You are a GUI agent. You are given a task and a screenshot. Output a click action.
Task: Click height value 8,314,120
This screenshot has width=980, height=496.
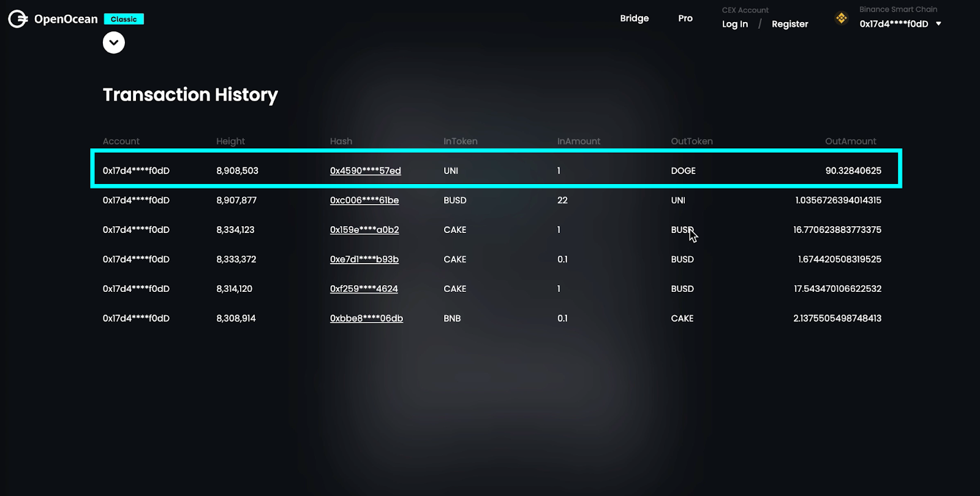coord(234,288)
